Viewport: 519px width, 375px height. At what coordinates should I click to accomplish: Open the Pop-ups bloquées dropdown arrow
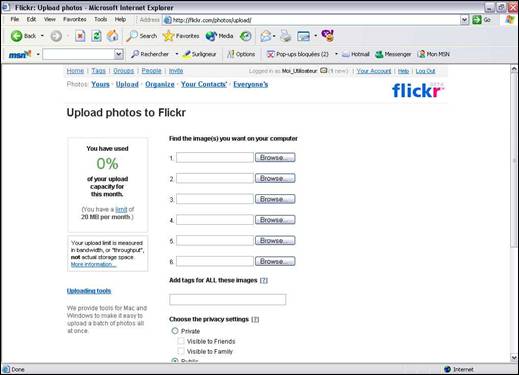point(336,54)
